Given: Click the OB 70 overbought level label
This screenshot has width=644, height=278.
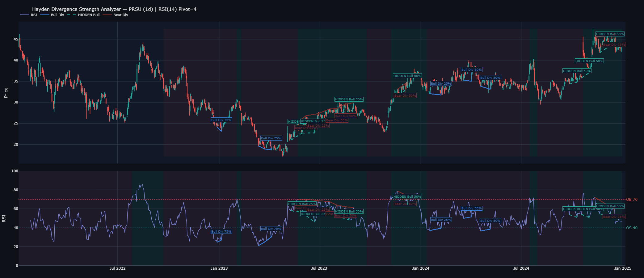Looking at the screenshot, I should point(632,200).
